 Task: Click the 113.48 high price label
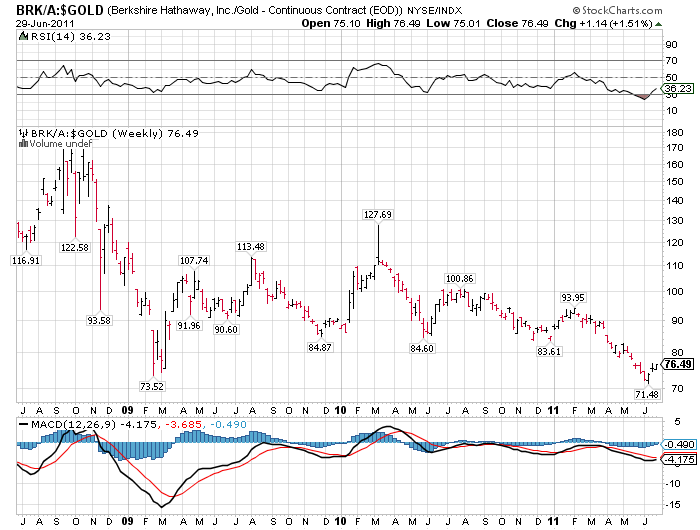coord(251,246)
